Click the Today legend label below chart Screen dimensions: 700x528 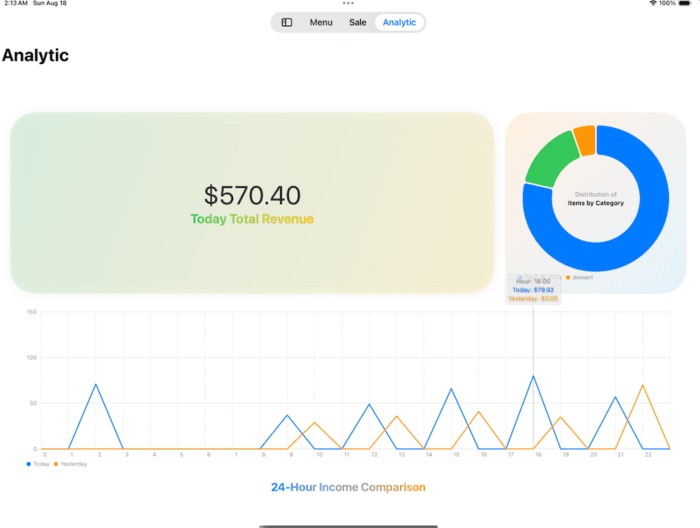[41, 464]
